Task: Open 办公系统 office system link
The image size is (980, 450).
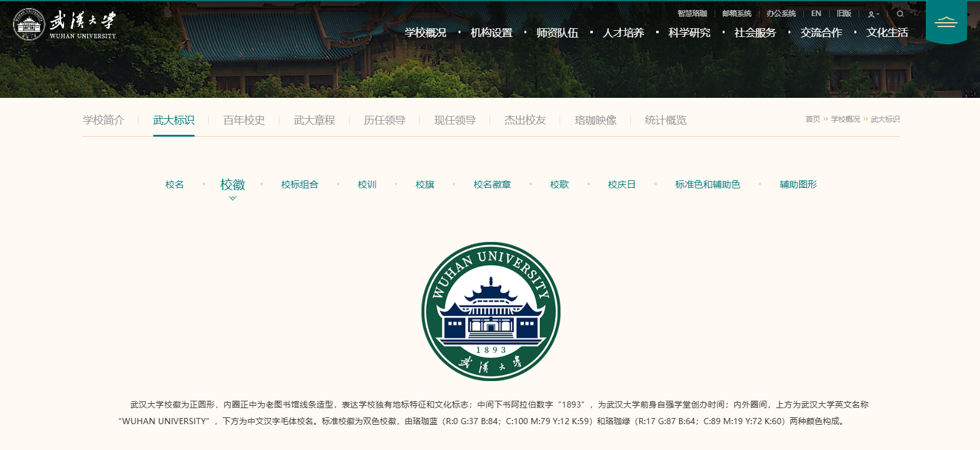Action: [781, 14]
